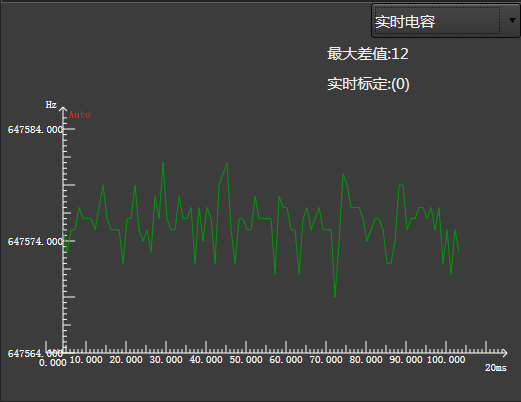Click the Y-axis upward arrow tip
The image size is (521, 402).
[x=63, y=109]
